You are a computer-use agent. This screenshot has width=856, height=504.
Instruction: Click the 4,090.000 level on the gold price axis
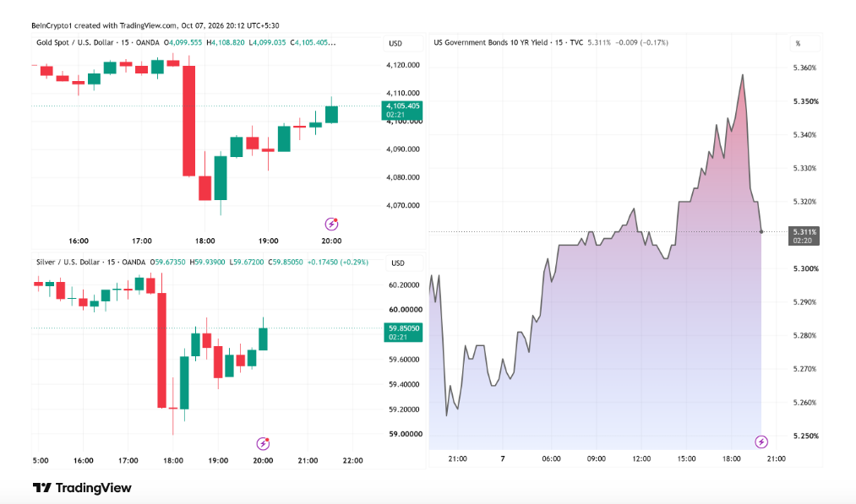(403, 149)
